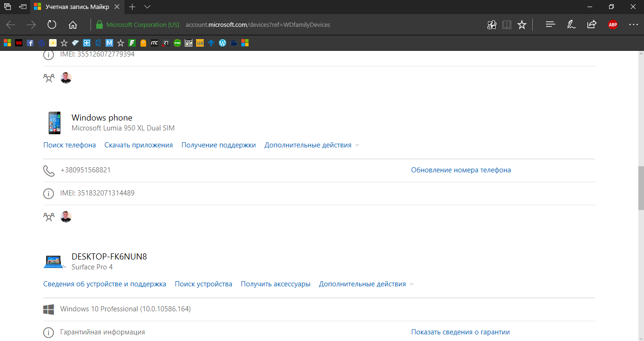Click the family icon under IMEI 351832071314489
644x341 pixels.
coord(49,217)
